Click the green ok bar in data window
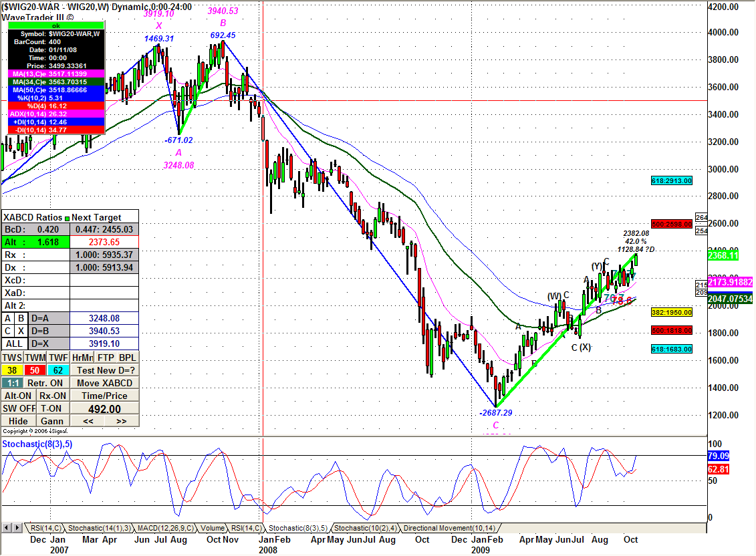Viewport: 756px width, 556px height. point(55,26)
